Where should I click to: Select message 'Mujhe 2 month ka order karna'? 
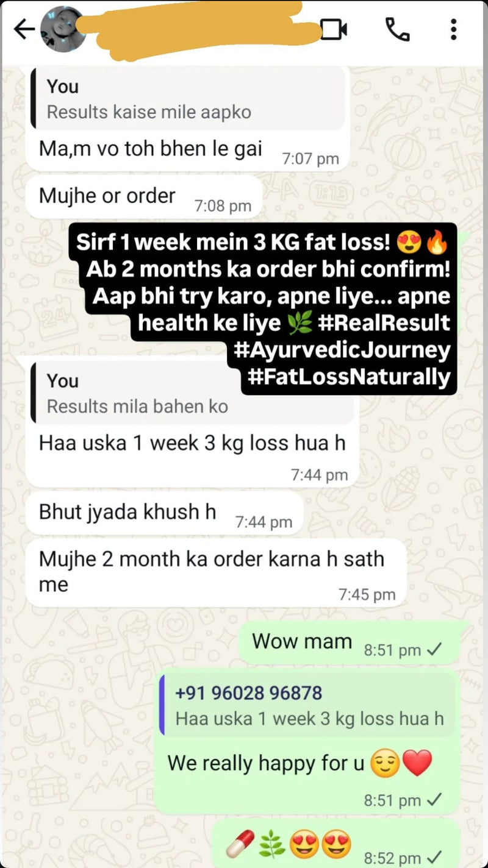(212, 571)
